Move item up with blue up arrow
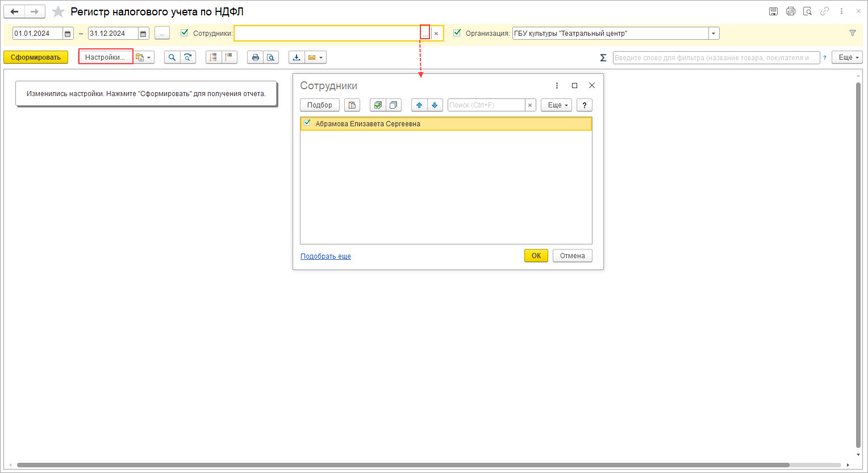868x473 pixels. (419, 105)
